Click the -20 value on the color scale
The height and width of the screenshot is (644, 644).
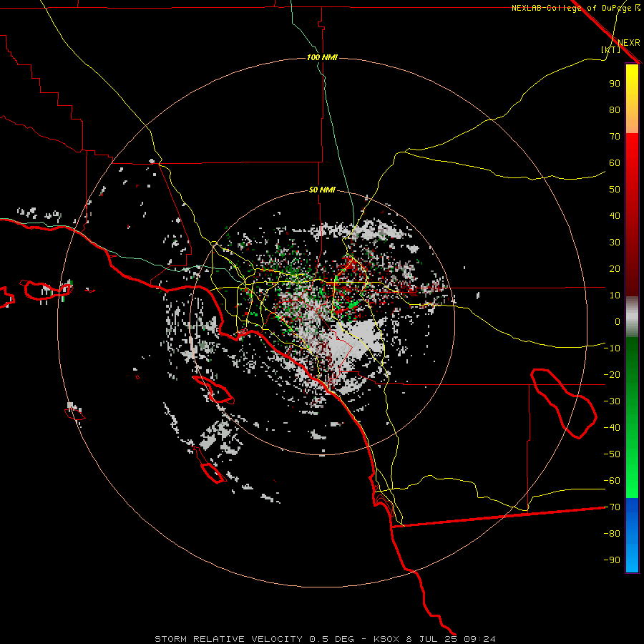click(x=612, y=374)
